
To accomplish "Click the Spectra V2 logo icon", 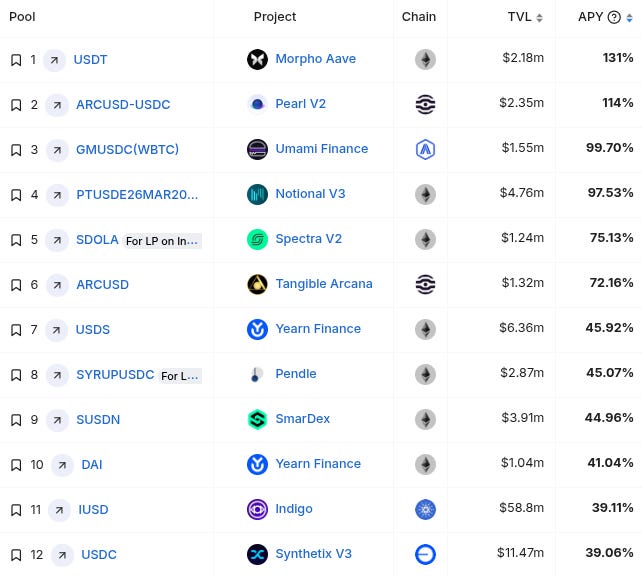I will (258, 239).
